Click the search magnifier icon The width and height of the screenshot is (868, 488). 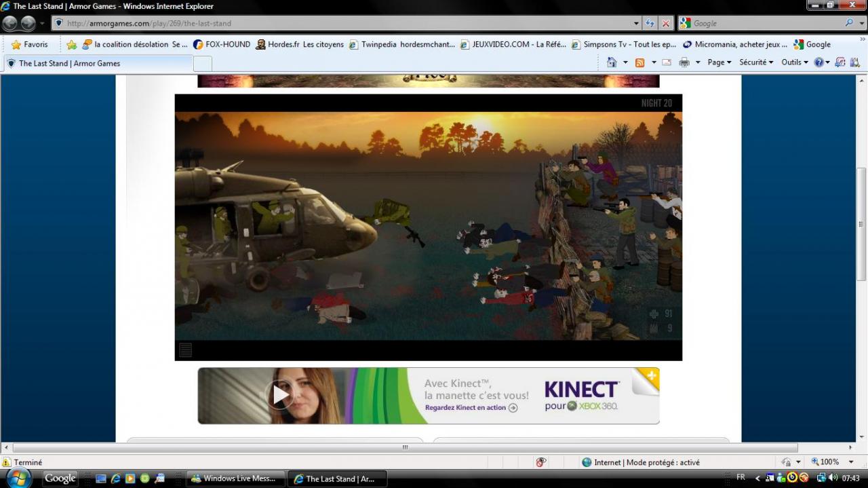849,23
